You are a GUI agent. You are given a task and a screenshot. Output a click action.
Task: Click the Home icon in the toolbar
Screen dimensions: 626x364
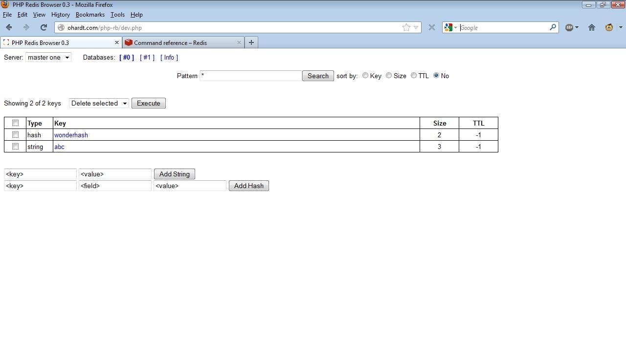click(x=591, y=27)
